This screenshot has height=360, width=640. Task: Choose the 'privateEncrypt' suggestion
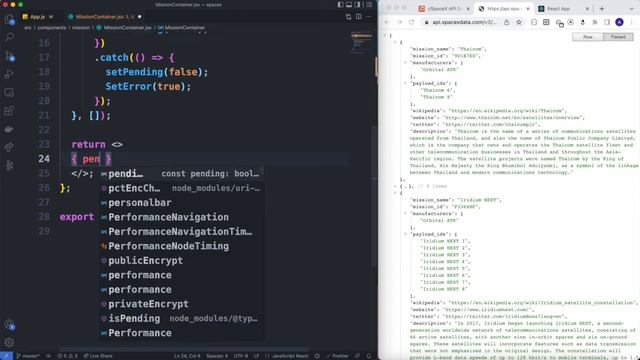(x=182, y=304)
